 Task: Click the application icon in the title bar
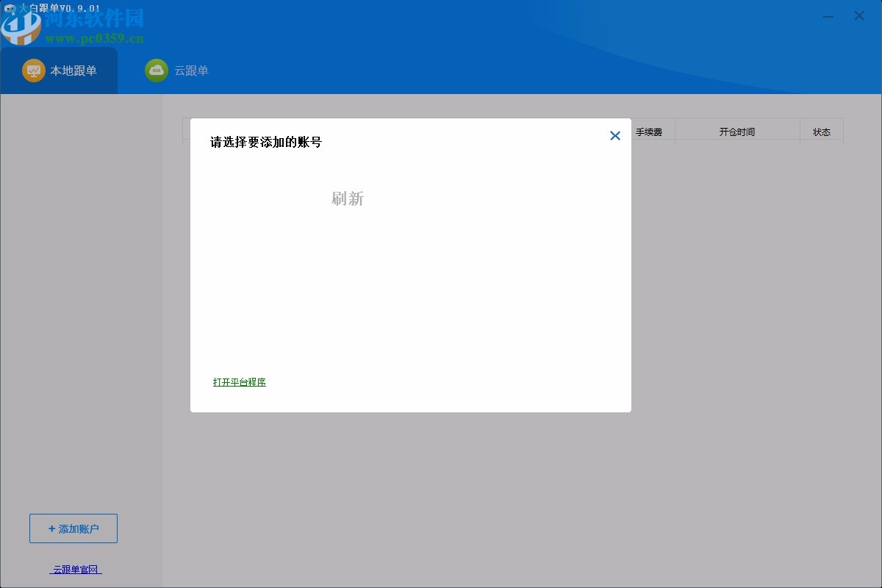point(9,7)
